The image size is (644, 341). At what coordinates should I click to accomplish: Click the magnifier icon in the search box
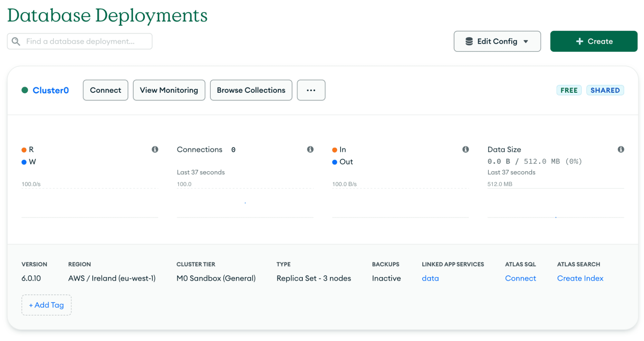15,41
